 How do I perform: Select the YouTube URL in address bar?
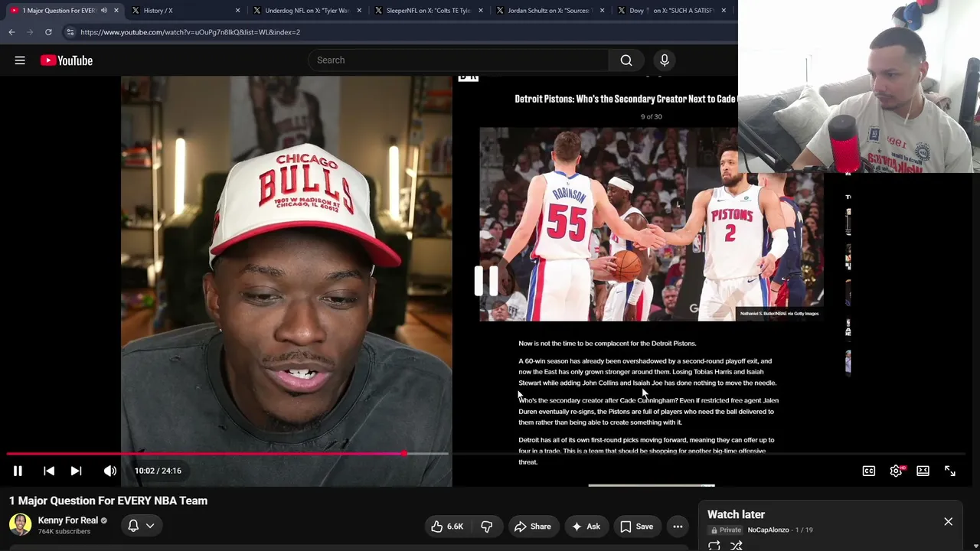[x=190, y=32]
